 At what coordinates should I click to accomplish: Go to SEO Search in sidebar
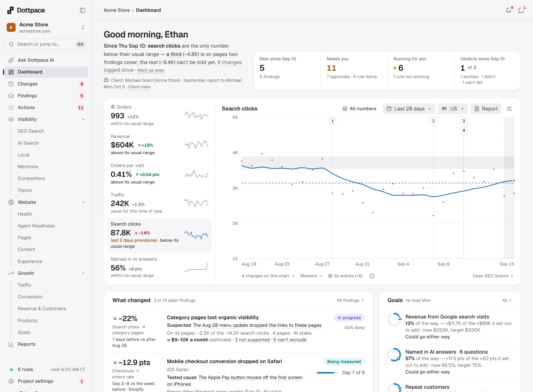[31, 131]
